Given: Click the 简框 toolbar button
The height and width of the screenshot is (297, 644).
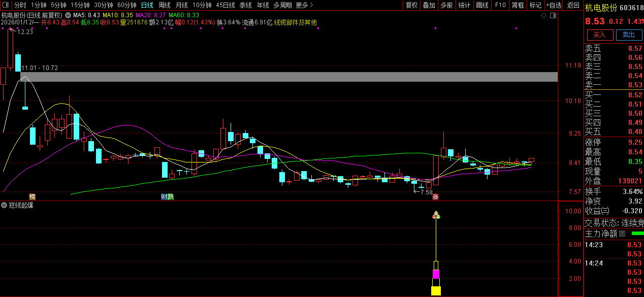Looking at the screenshot, I should pos(518,5).
